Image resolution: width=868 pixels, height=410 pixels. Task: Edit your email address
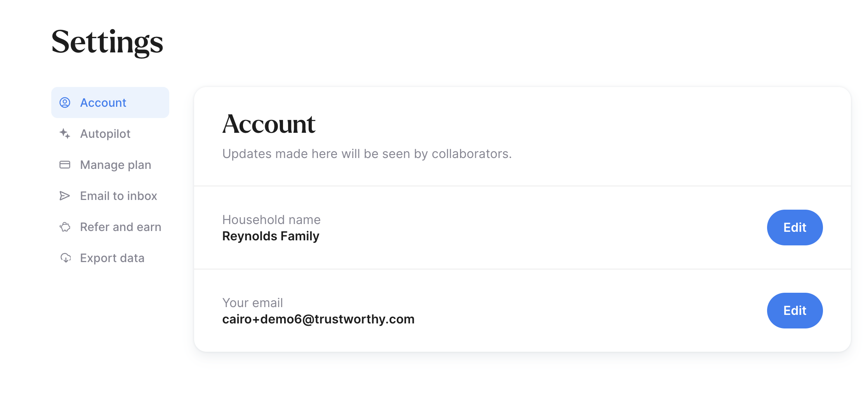(795, 311)
